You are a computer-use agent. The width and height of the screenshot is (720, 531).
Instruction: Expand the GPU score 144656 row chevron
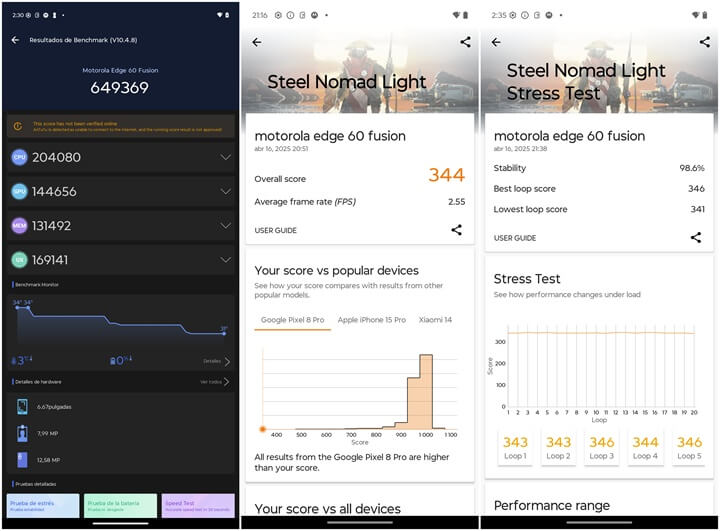pyautogui.click(x=225, y=192)
